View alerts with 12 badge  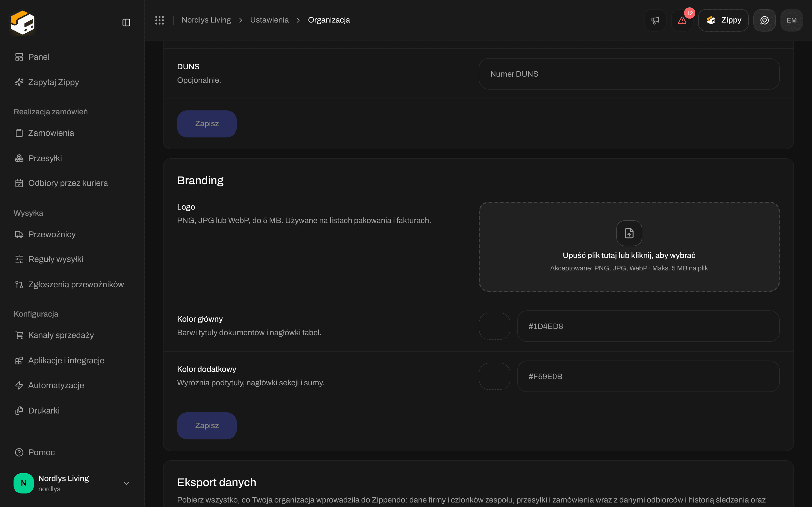682,20
